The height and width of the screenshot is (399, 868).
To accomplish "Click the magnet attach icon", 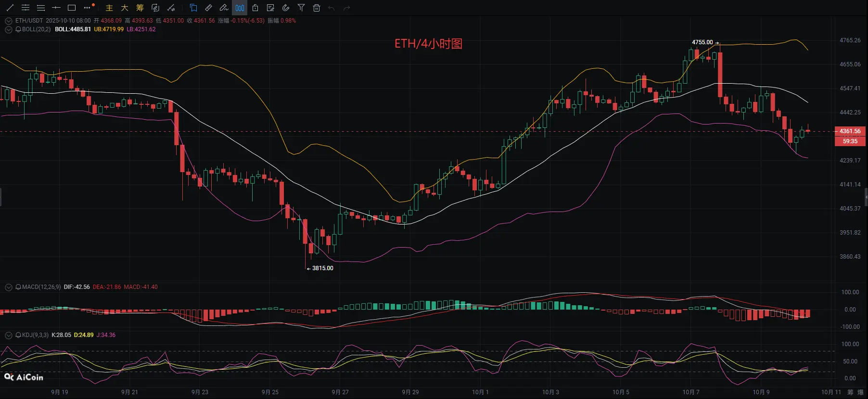I will tap(286, 8).
